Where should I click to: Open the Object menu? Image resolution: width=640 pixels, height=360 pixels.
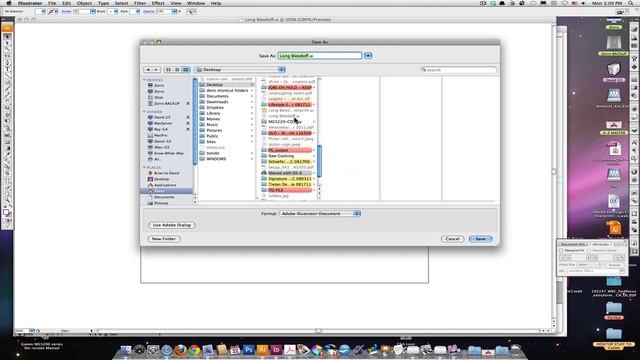84,3
